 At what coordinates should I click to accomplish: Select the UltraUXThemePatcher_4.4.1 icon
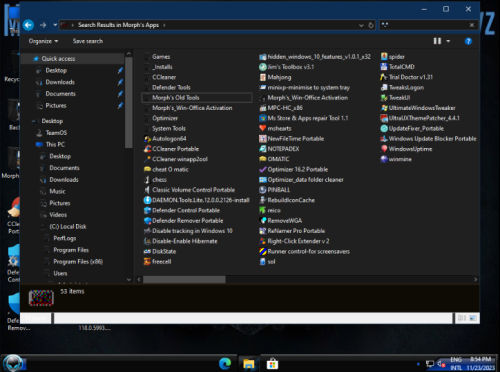[384, 118]
